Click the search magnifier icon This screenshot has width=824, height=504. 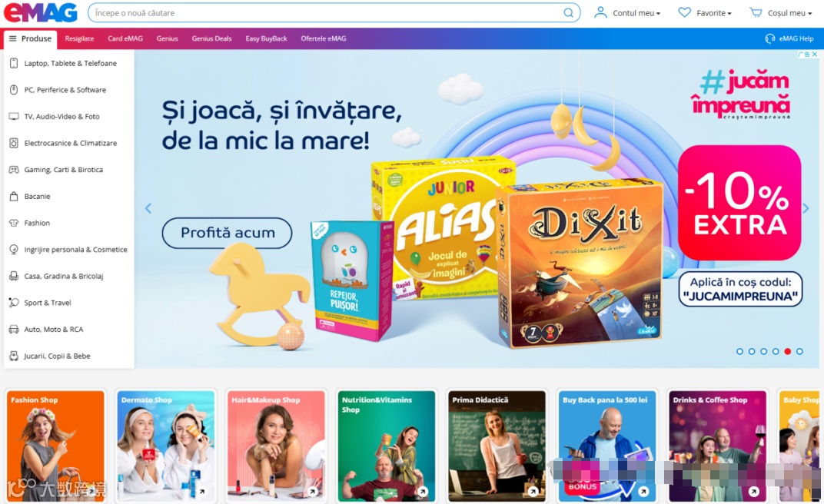pos(568,12)
